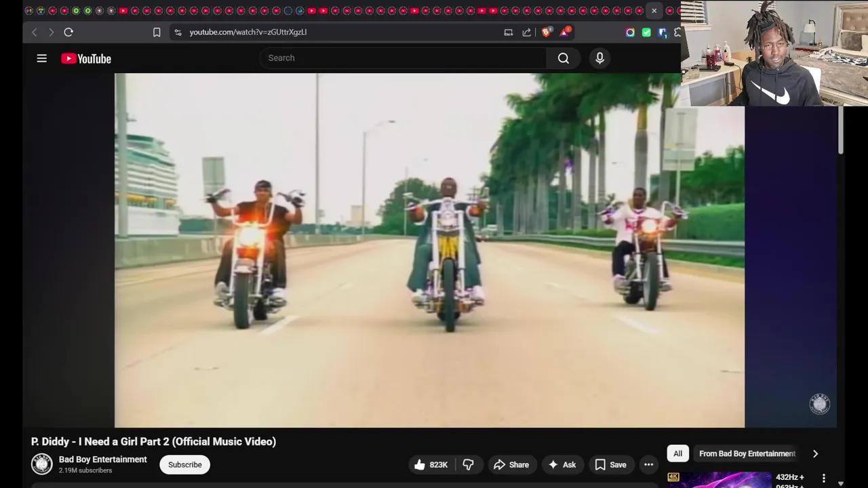
Task: Select the All filter chip
Action: pos(677,453)
